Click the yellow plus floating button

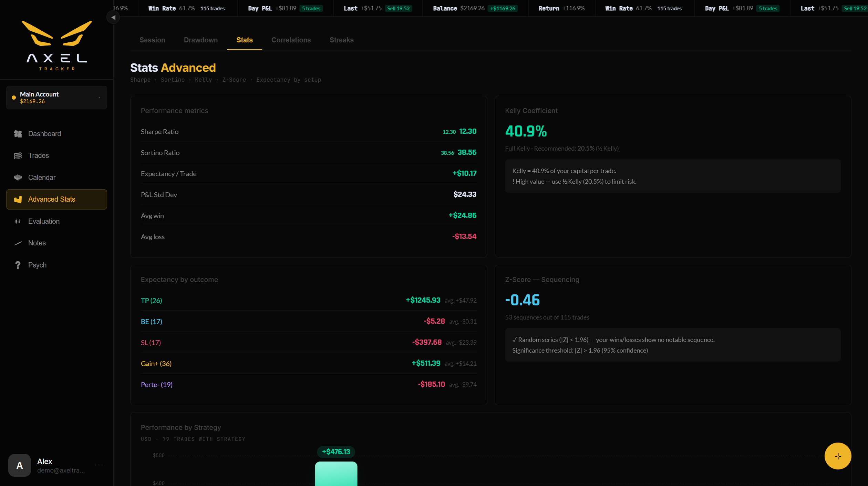tap(838, 456)
